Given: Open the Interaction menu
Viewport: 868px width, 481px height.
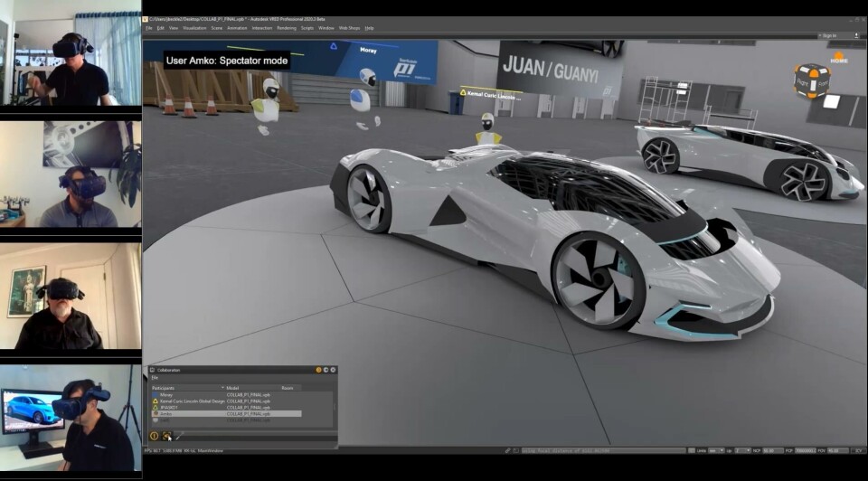Looking at the screenshot, I should click(x=262, y=28).
